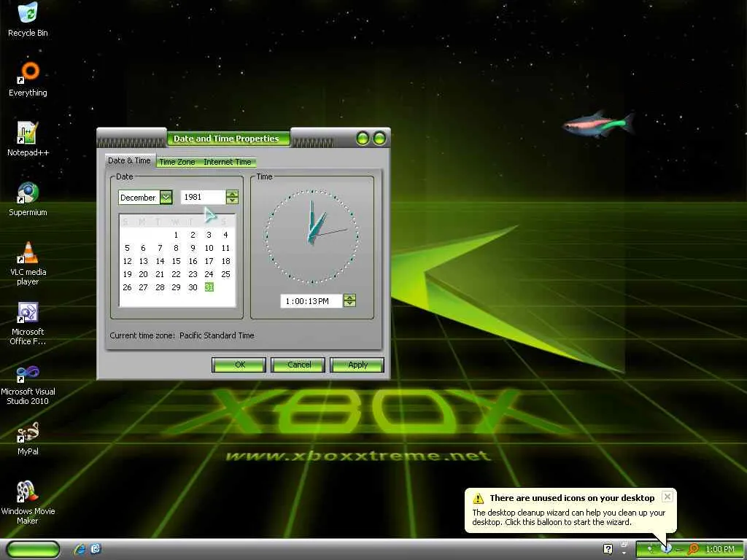Click inside the year field showing 1981
Viewport: 747px width, 560px height.
(x=203, y=197)
